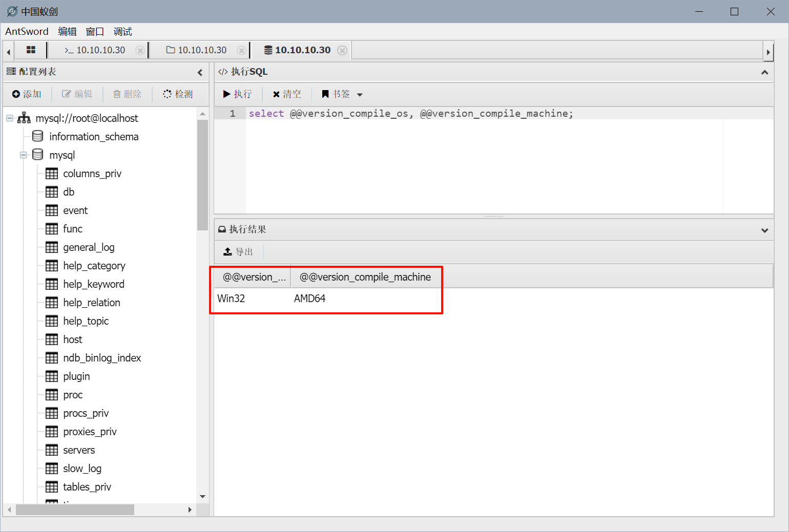Open the 编辑 menu
Screen dimensions: 789x532
pos(67,32)
